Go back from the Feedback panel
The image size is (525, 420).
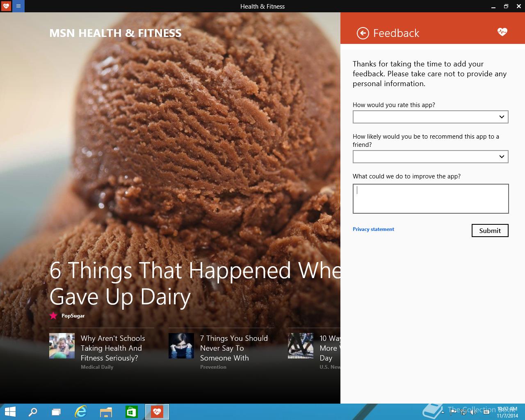pos(363,33)
